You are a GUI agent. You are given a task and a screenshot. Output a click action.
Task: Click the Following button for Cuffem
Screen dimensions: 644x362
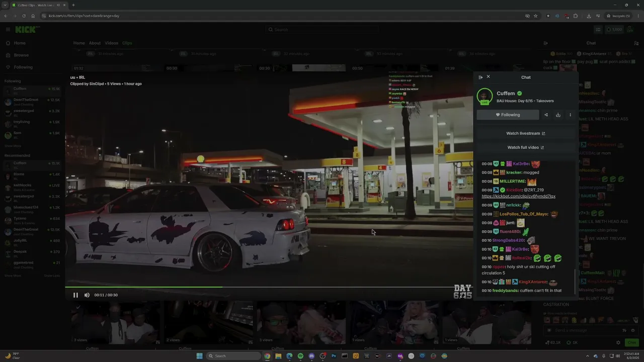(x=508, y=115)
